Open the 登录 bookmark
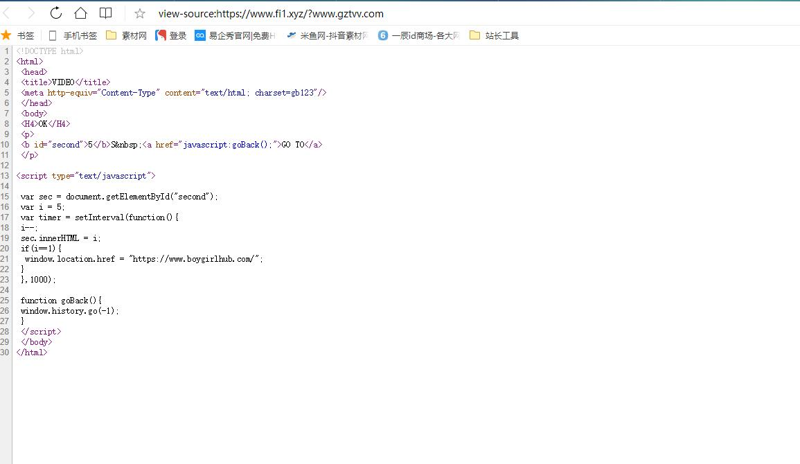 coord(171,36)
